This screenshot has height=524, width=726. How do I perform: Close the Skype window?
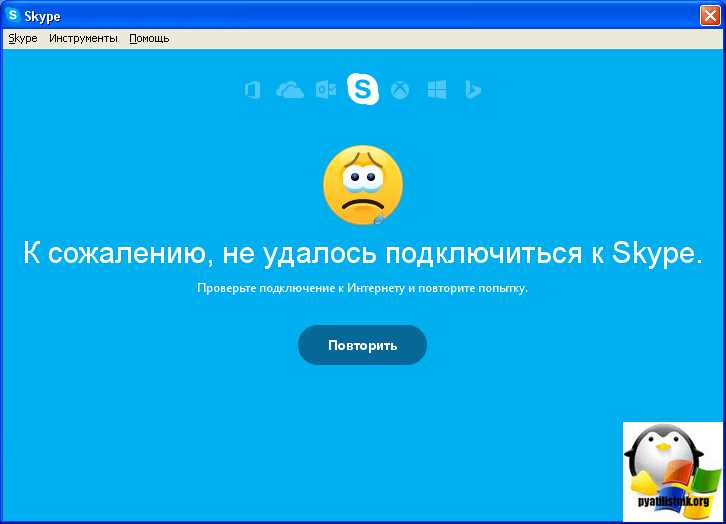(710, 15)
